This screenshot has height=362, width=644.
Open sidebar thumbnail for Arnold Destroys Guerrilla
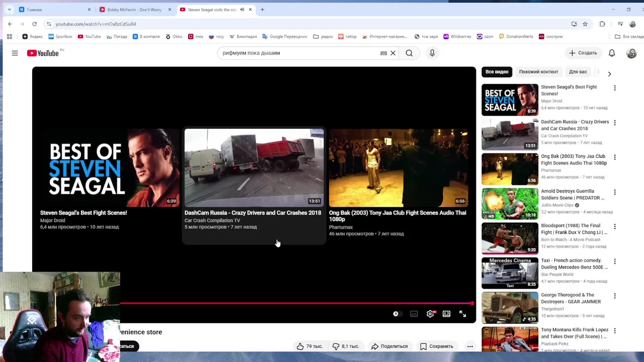(510, 204)
